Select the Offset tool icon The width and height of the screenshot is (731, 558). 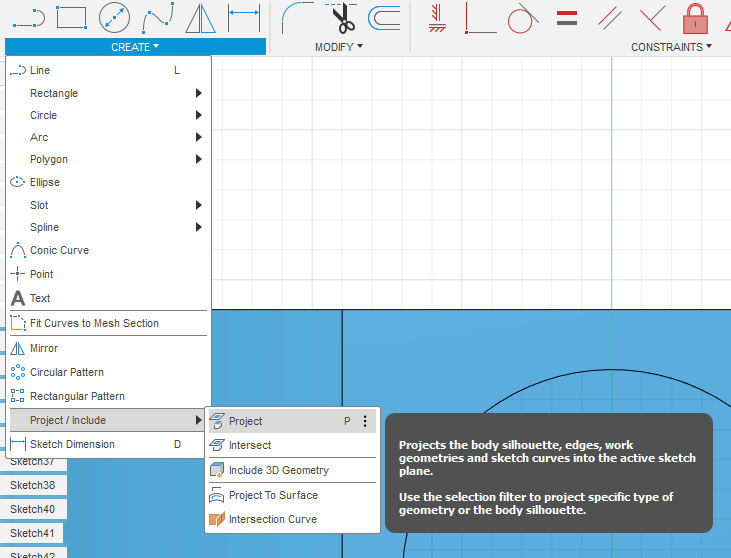point(384,18)
